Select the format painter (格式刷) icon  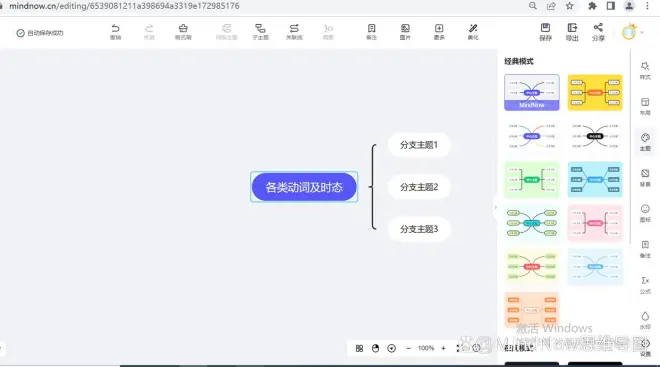[183, 32]
